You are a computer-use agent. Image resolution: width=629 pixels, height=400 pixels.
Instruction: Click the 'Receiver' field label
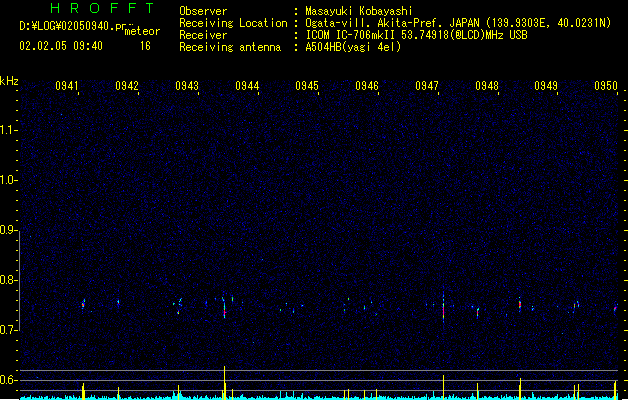tap(203, 35)
